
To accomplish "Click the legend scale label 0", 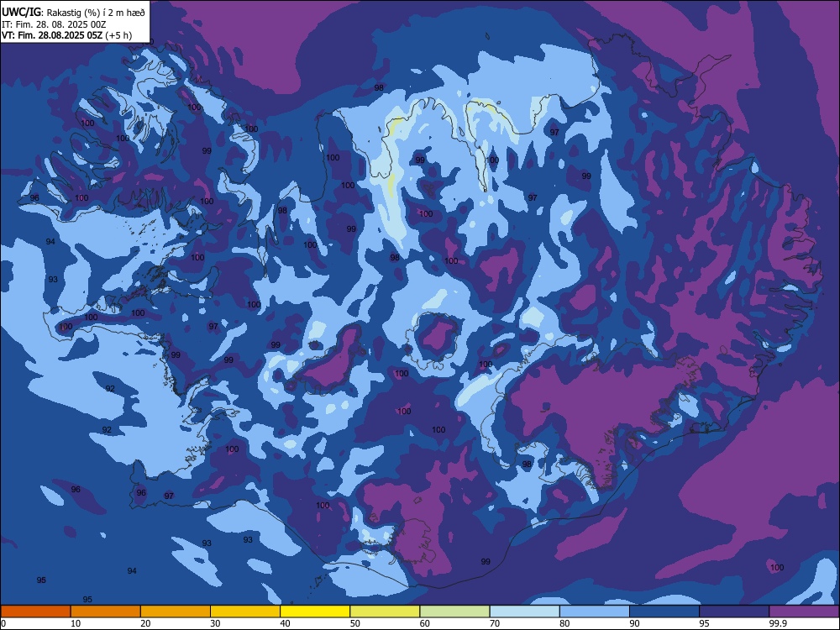I will (3, 623).
